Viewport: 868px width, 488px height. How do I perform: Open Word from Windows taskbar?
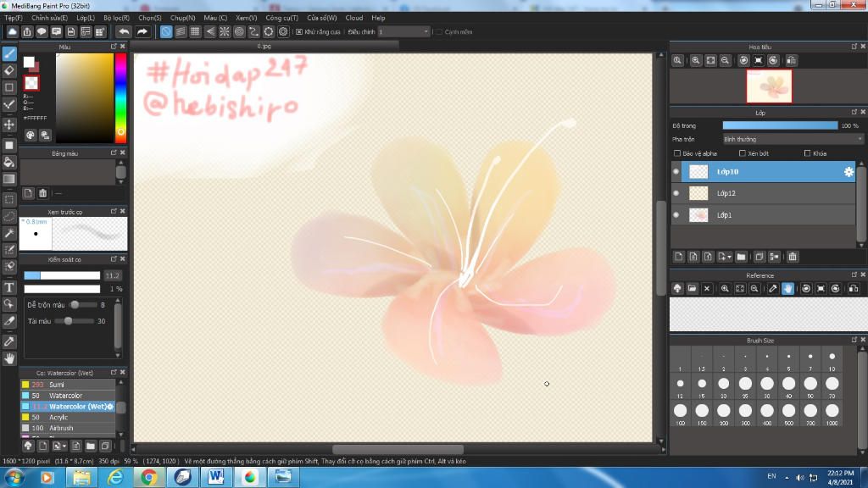click(x=216, y=477)
